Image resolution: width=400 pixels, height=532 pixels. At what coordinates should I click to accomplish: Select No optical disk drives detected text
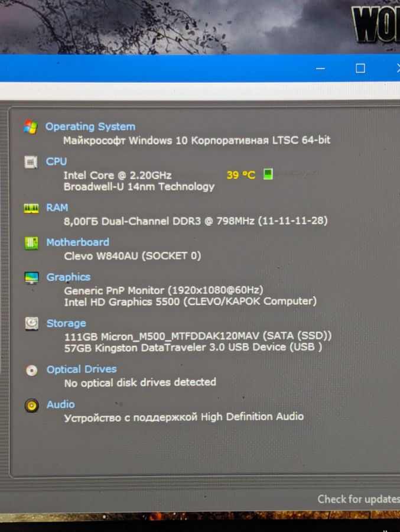[140, 382]
